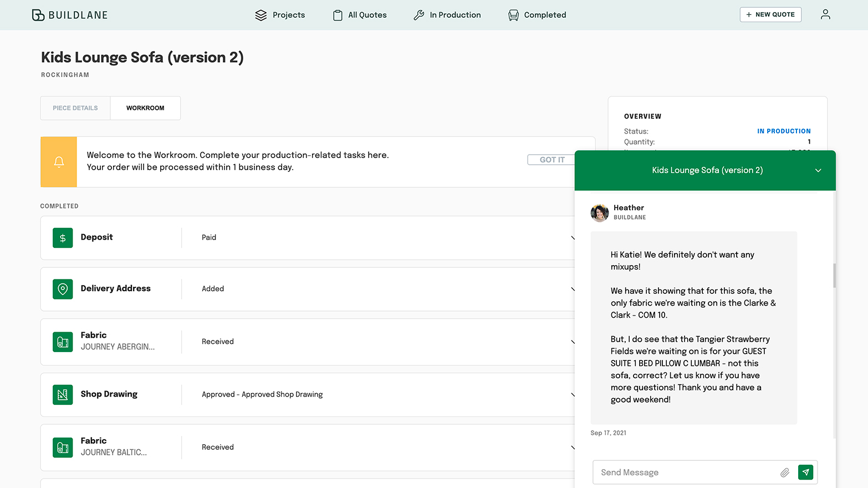The width and height of the screenshot is (868, 488).
Task: Click the Shop Drawing ruler icon
Action: click(63, 394)
